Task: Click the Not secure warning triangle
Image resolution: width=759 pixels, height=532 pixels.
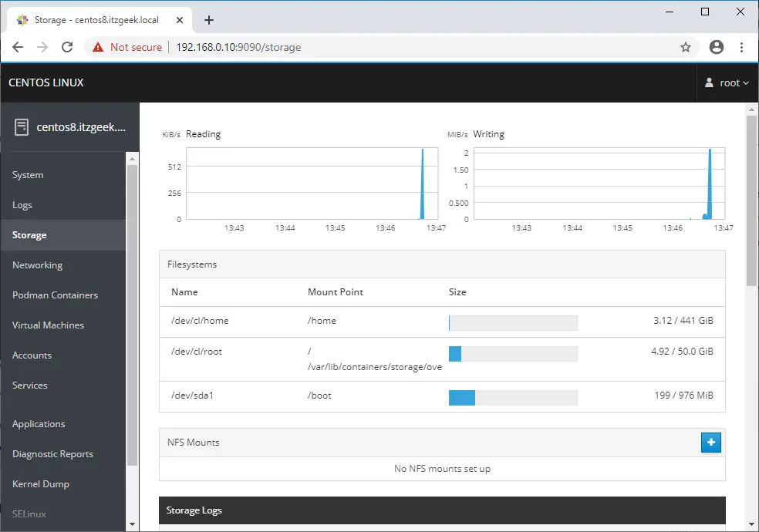Action: pyautogui.click(x=98, y=47)
